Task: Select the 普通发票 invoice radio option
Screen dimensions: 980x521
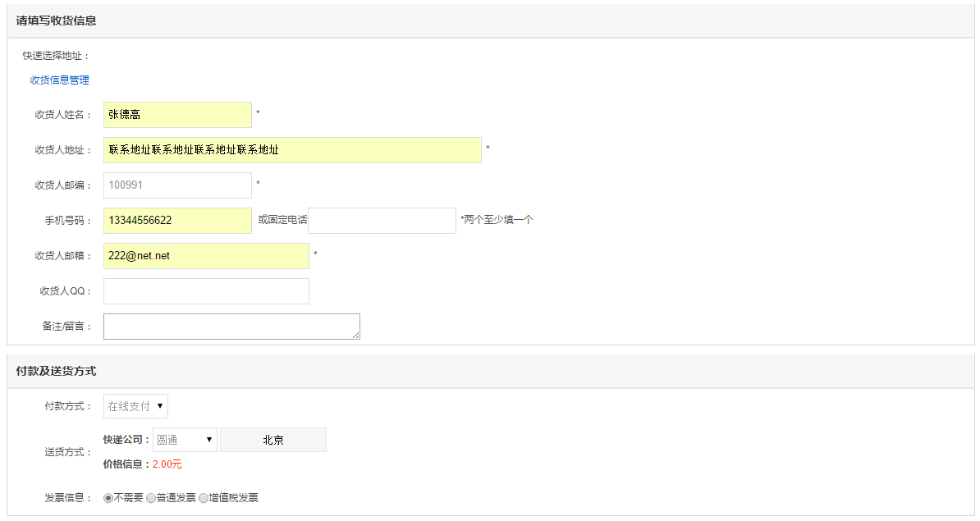Action: tap(151, 499)
